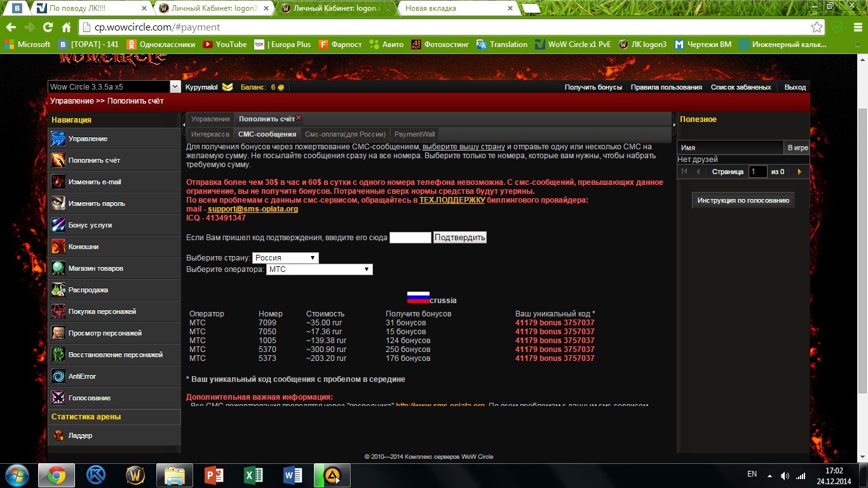Click the mail envelope icon next to Kupymalol
This screenshot has height=488, width=868.
tap(227, 87)
